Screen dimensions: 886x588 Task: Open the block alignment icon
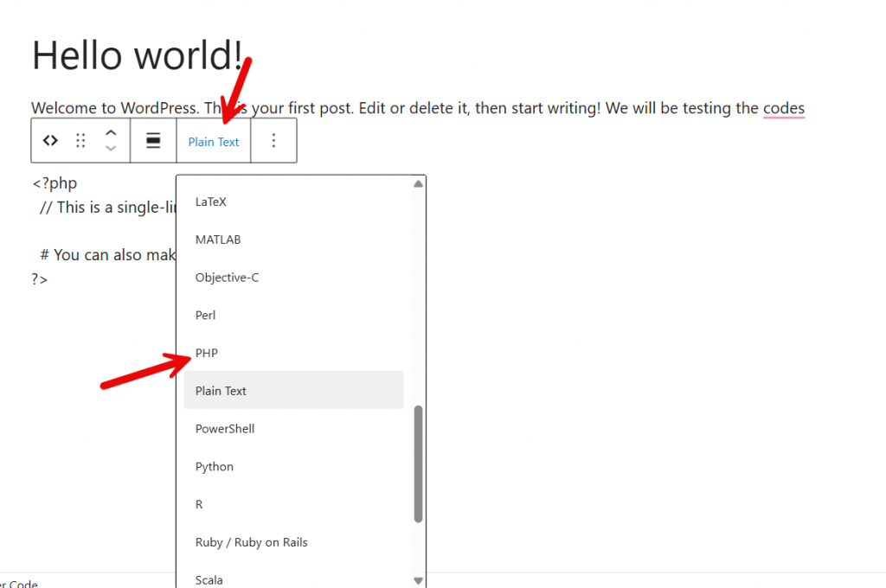153,140
